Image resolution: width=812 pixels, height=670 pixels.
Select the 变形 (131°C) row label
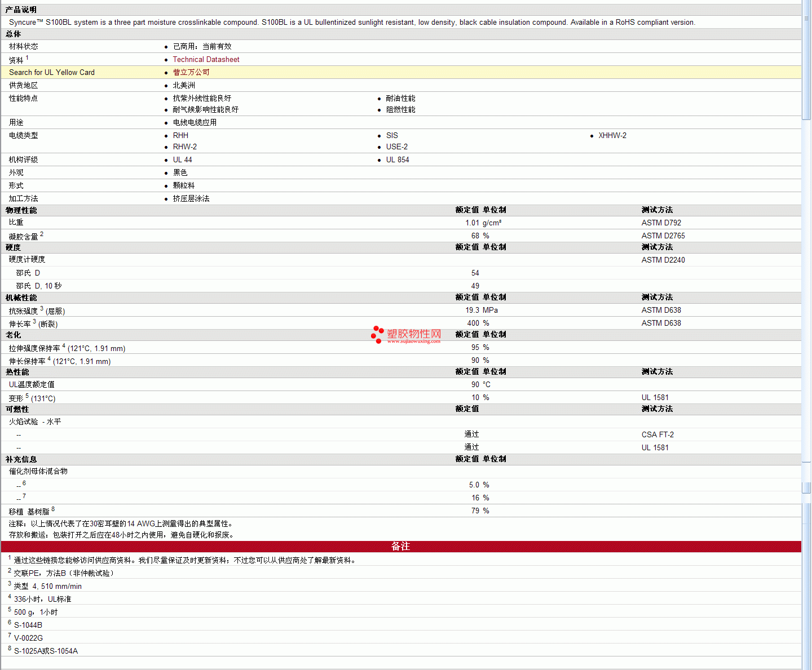click(32, 398)
